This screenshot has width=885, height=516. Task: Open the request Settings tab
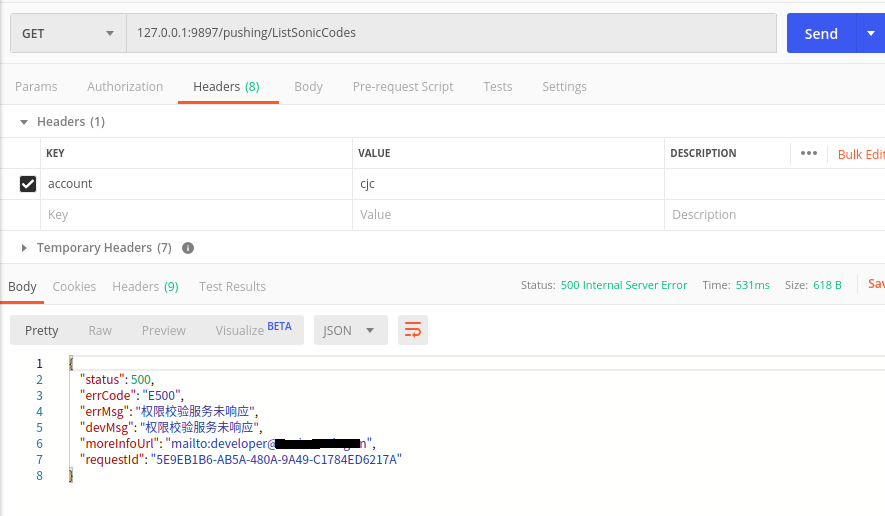[x=564, y=86]
